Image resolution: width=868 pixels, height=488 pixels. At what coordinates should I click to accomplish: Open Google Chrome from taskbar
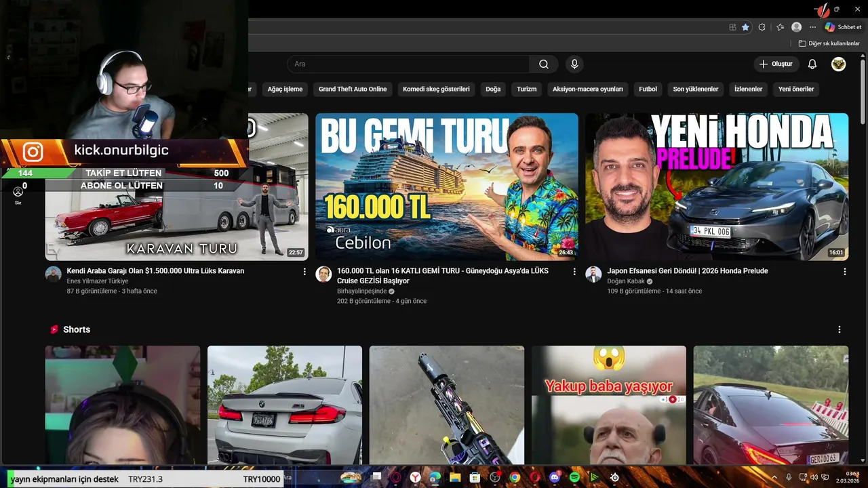pos(515,477)
